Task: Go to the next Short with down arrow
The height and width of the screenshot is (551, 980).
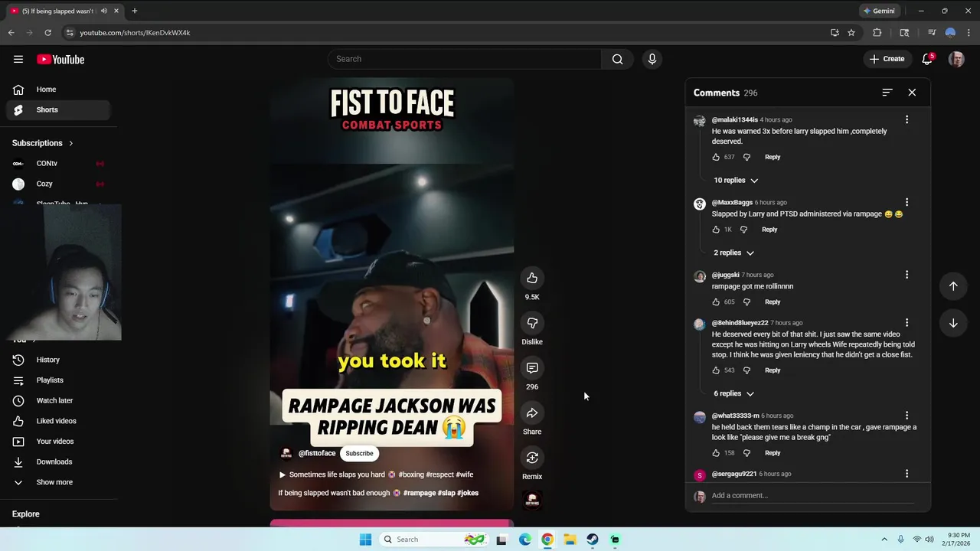Action: coord(953,323)
